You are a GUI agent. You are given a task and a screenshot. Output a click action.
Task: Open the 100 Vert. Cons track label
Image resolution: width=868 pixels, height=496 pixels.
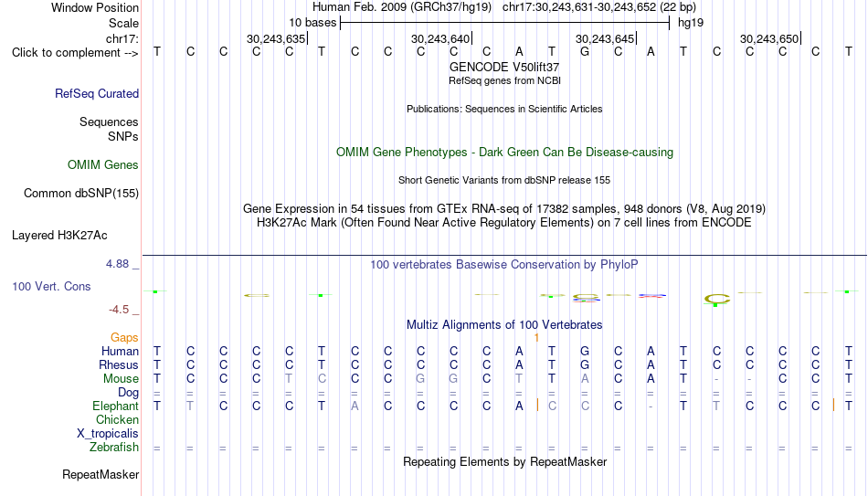51,286
